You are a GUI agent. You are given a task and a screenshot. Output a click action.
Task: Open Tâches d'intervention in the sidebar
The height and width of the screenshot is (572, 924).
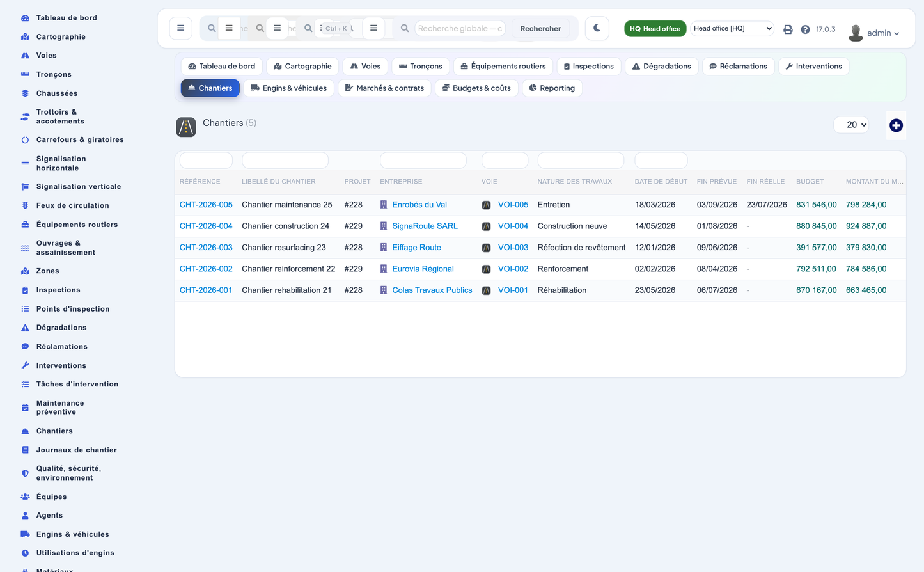tap(77, 385)
